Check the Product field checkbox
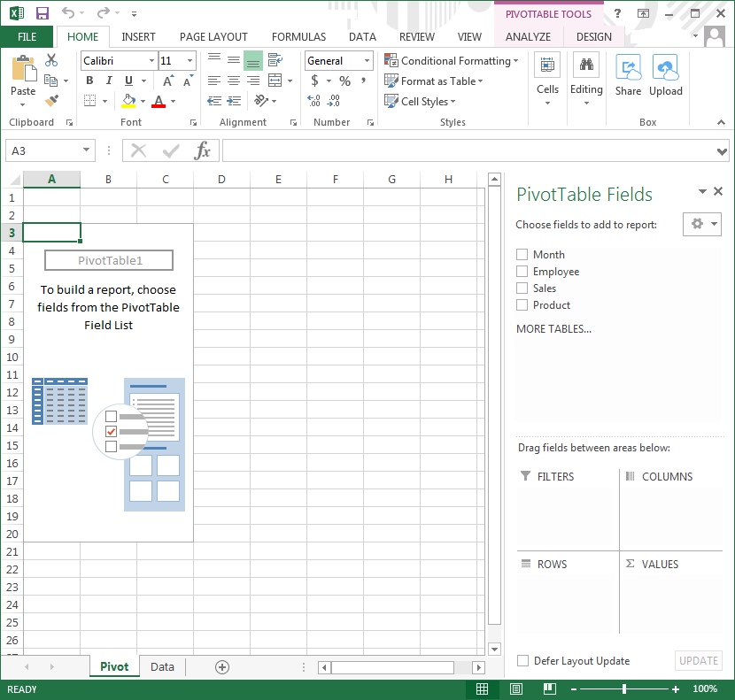This screenshot has width=735, height=700. point(522,305)
